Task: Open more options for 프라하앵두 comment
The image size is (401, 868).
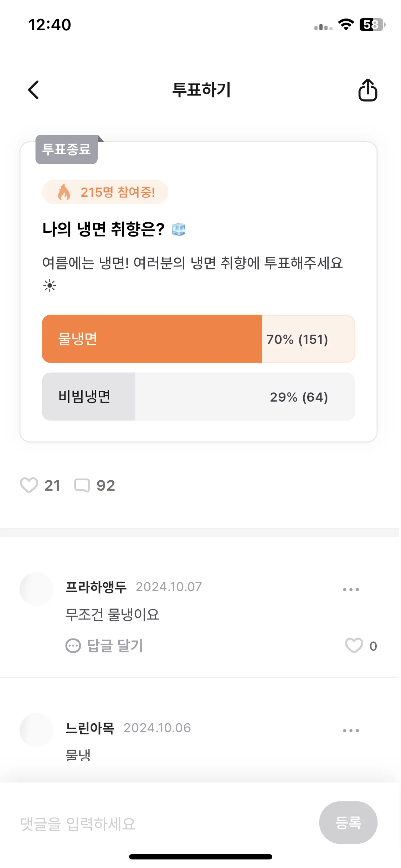Action: 351,589
